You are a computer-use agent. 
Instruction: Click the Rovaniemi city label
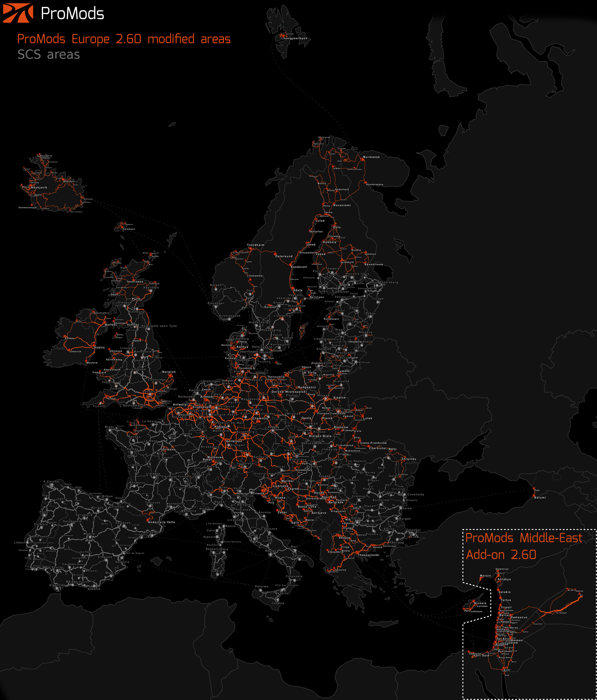coord(342,205)
